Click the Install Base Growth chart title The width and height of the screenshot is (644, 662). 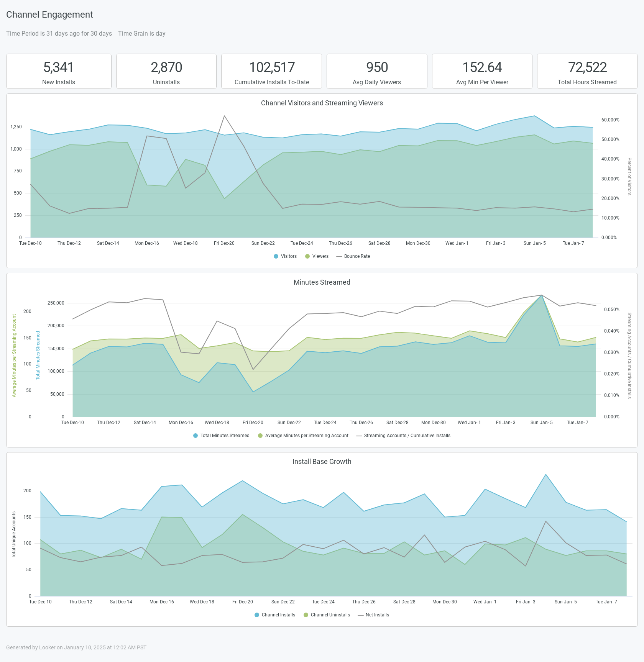tap(322, 462)
